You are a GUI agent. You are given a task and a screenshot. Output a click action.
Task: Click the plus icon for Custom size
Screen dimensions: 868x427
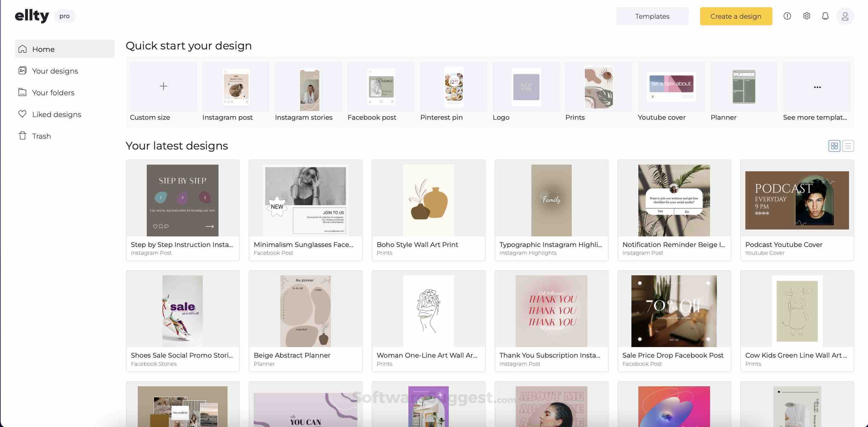[163, 86]
